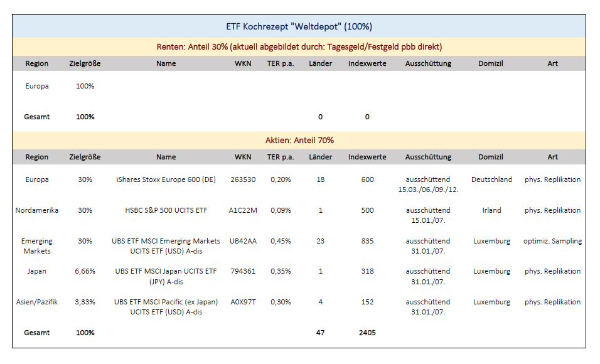Viewport: 600px width, 364px height.
Task: Select the Asien/Pazifik region cell
Action: tap(37, 302)
